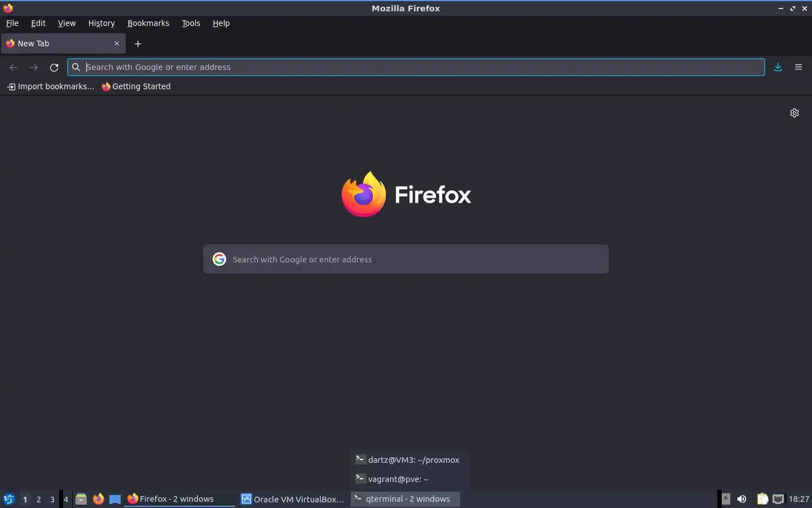
Task: Click the back navigation arrow
Action: click(14, 67)
